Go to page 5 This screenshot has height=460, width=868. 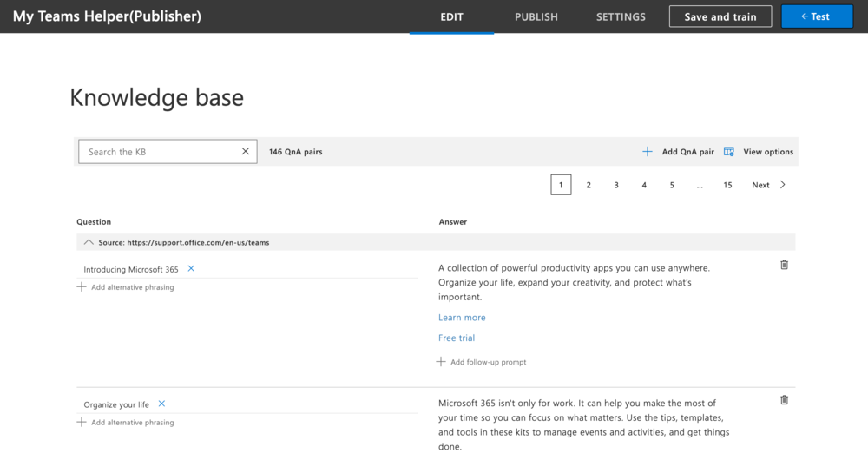(x=672, y=185)
